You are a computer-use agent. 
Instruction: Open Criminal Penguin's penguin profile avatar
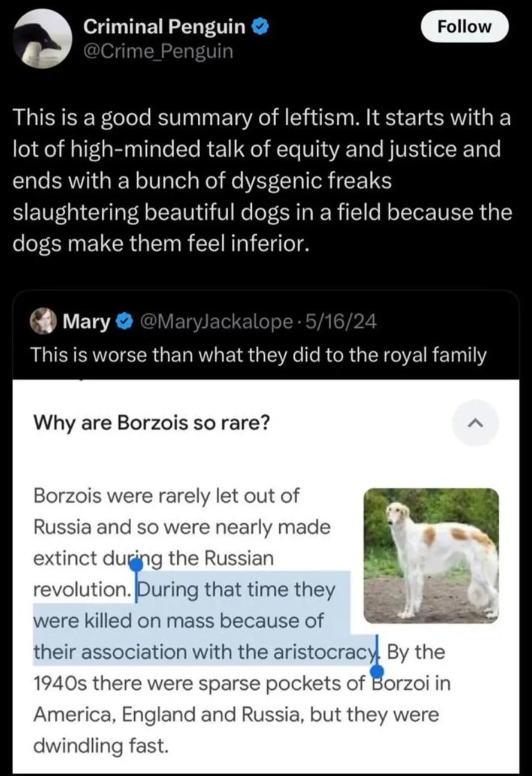pyautogui.click(x=41, y=38)
